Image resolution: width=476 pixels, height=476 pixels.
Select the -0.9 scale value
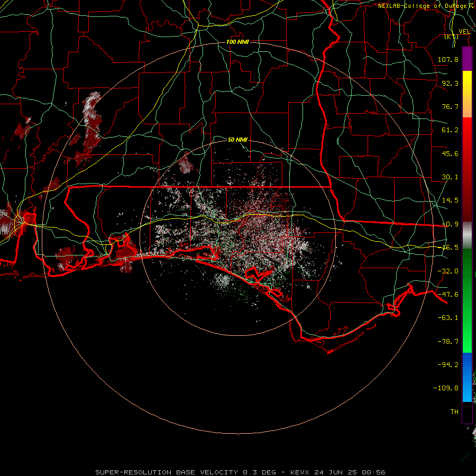point(450,224)
